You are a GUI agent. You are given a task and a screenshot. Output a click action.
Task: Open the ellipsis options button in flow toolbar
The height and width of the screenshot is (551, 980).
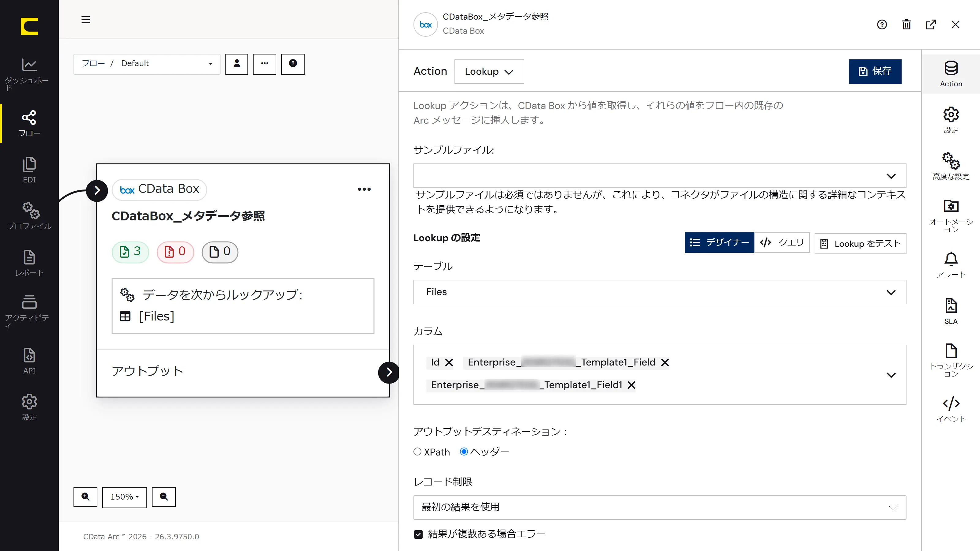pos(265,64)
